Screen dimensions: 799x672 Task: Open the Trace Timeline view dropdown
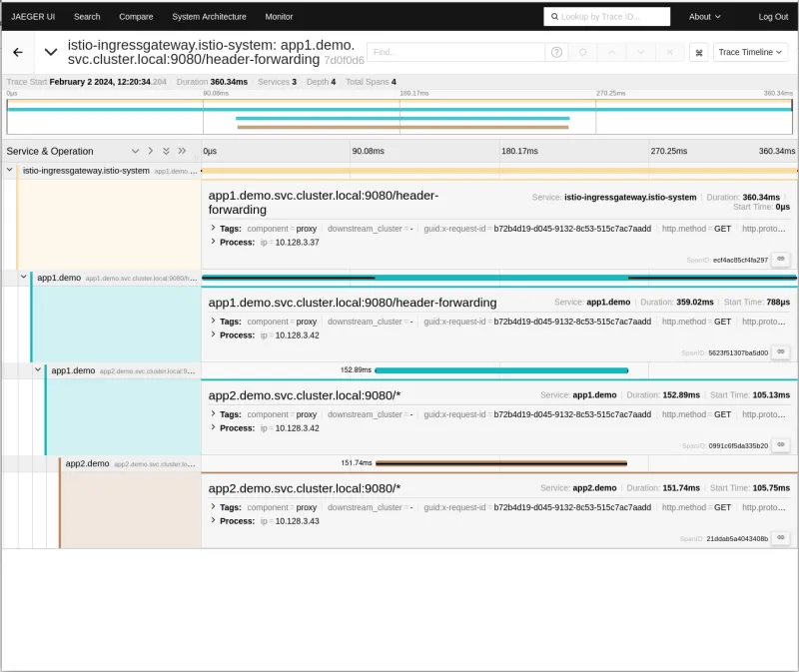748,52
